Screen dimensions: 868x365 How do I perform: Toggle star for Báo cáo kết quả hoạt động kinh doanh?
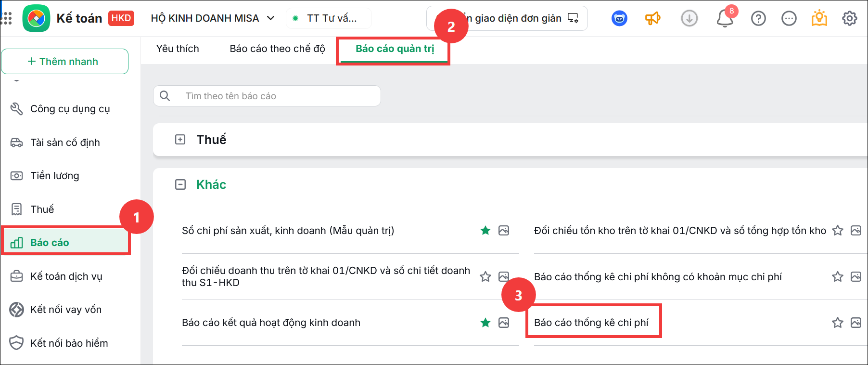(x=485, y=323)
